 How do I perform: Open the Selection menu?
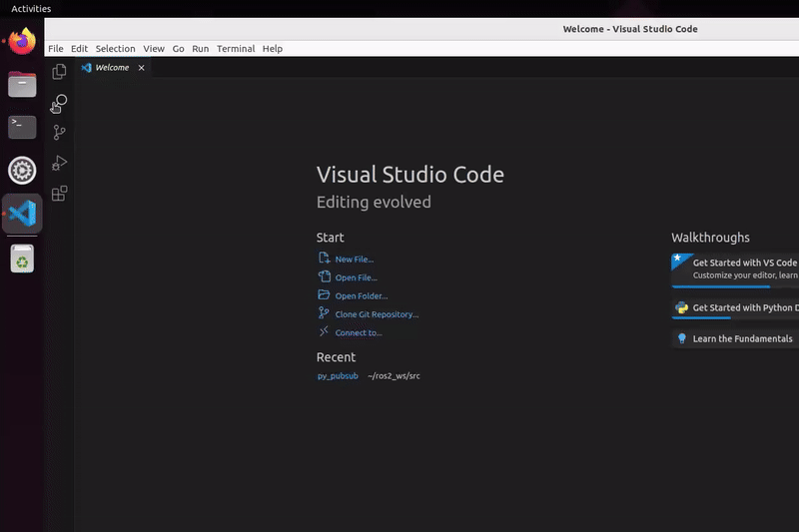[x=115, y=48]
